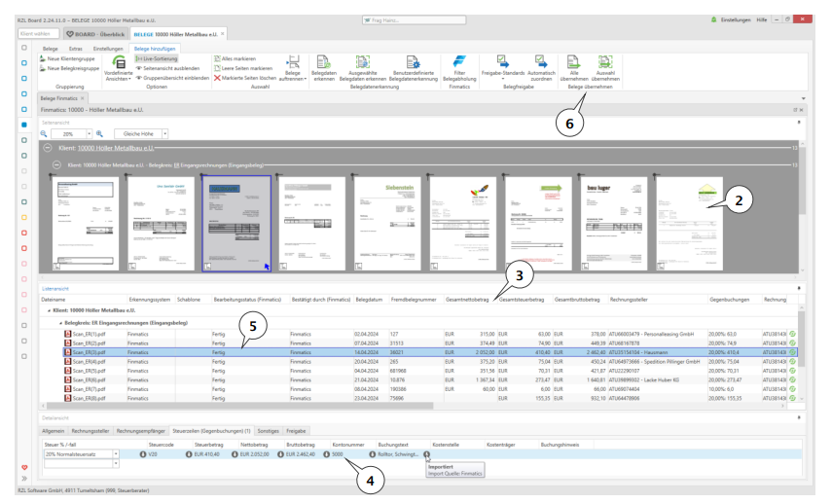Open the 20% Normalsteuersatz tax dropdown
Screen dimensions: 832x504
(116, 453)
